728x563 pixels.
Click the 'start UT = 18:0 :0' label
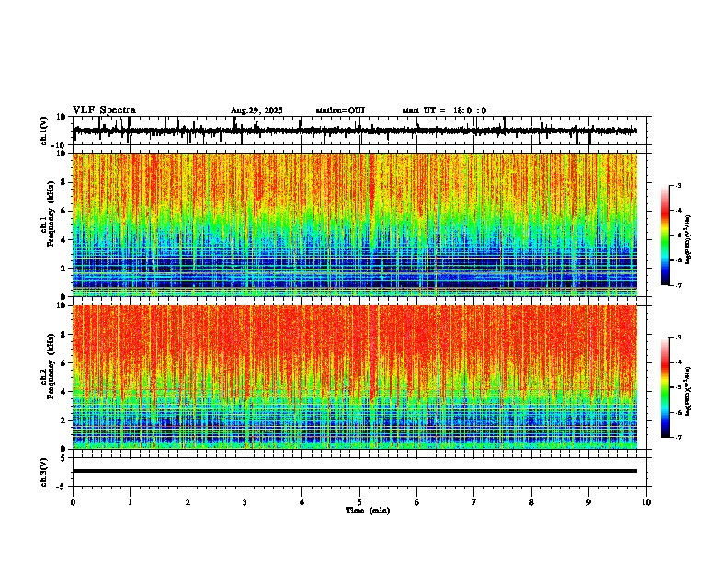click(444, 110)
